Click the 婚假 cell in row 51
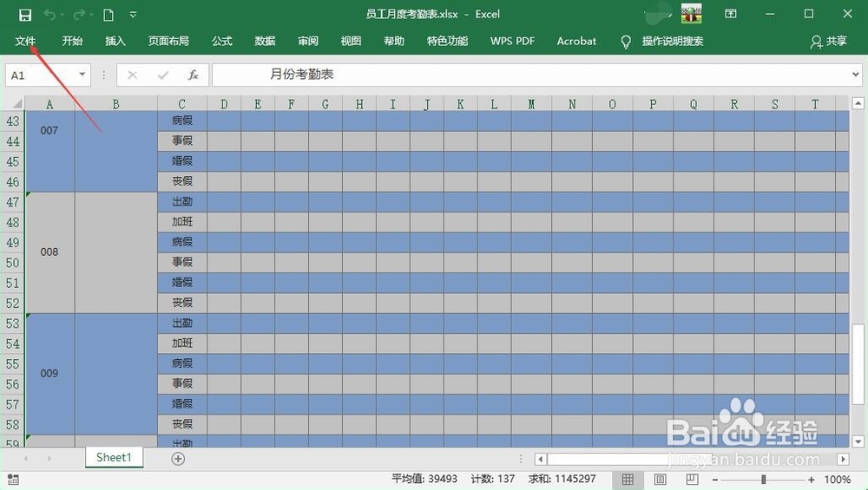 pyautogui.click(x=182, y=283)
